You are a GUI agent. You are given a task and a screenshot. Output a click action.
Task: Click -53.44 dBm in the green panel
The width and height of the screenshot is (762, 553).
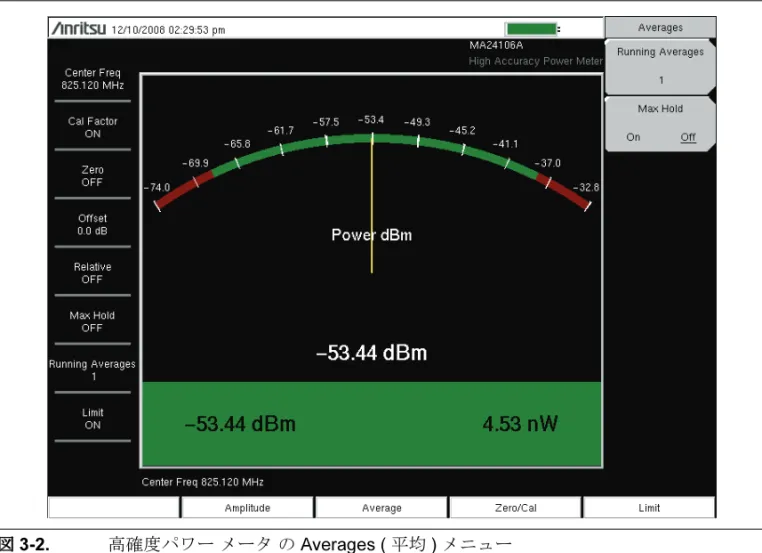coord(241,424)
